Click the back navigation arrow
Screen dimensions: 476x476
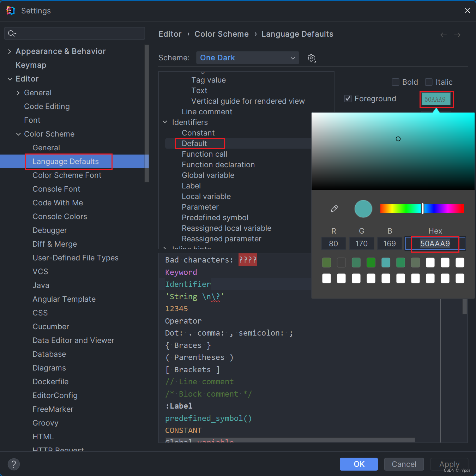coord(444,35)
